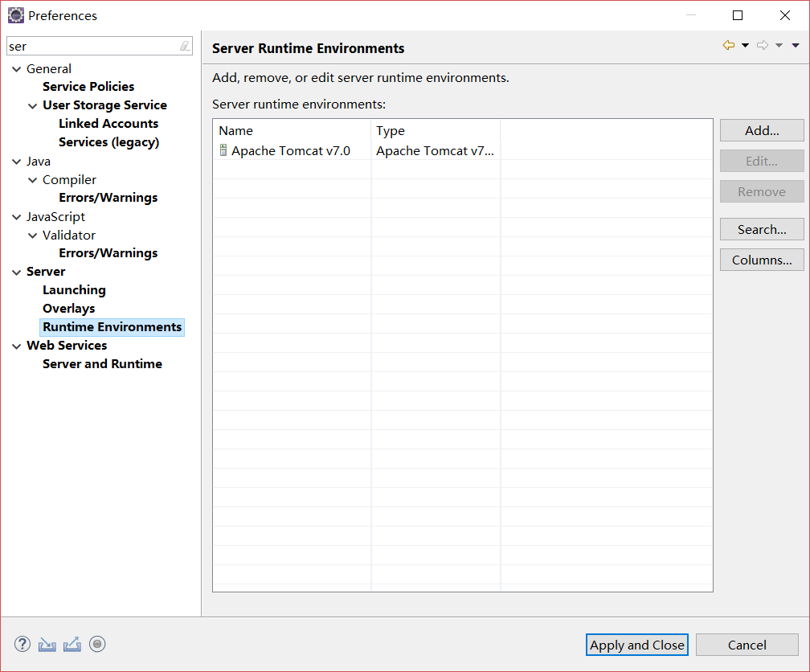This screenshot has height=672, width=810.
Task: Open the view menu dropdown arrow
Action: point(796,46)
